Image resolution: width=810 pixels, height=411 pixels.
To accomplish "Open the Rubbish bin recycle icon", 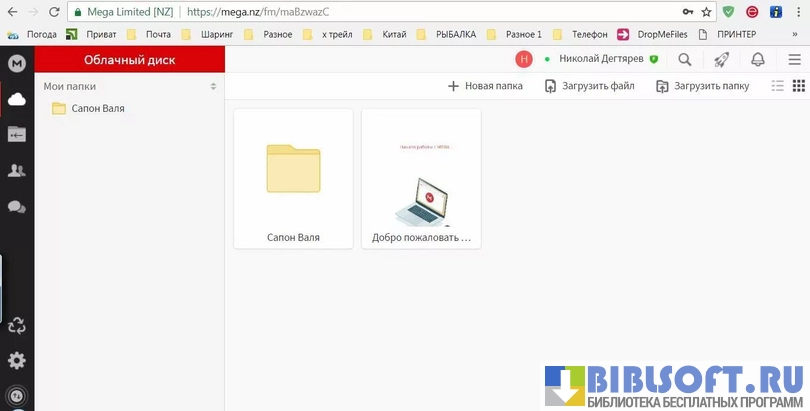I will [16, 325].
